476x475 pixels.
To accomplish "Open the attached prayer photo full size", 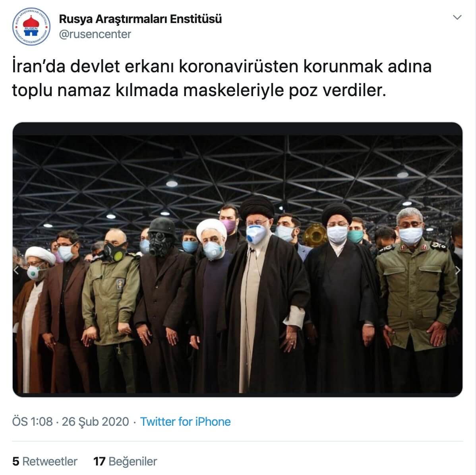I will coord(237,259).
